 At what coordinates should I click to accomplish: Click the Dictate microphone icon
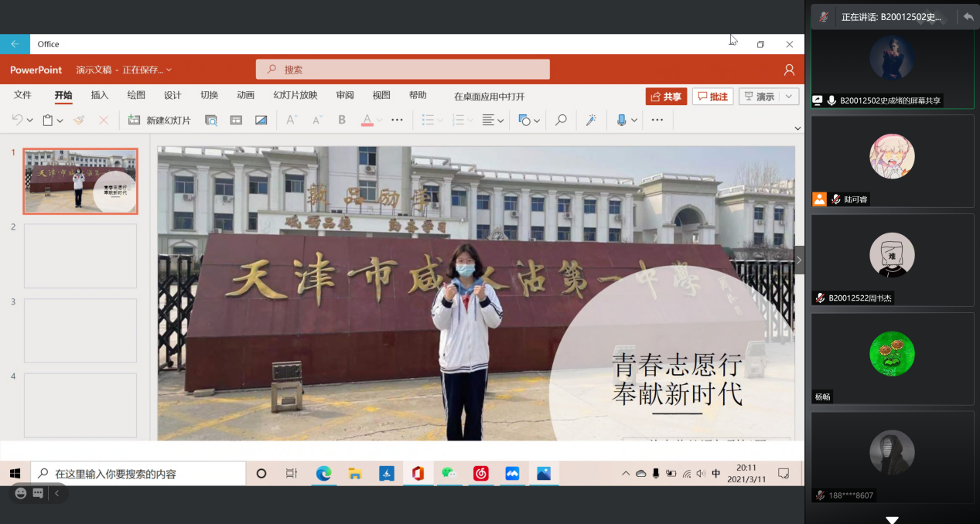621,120
